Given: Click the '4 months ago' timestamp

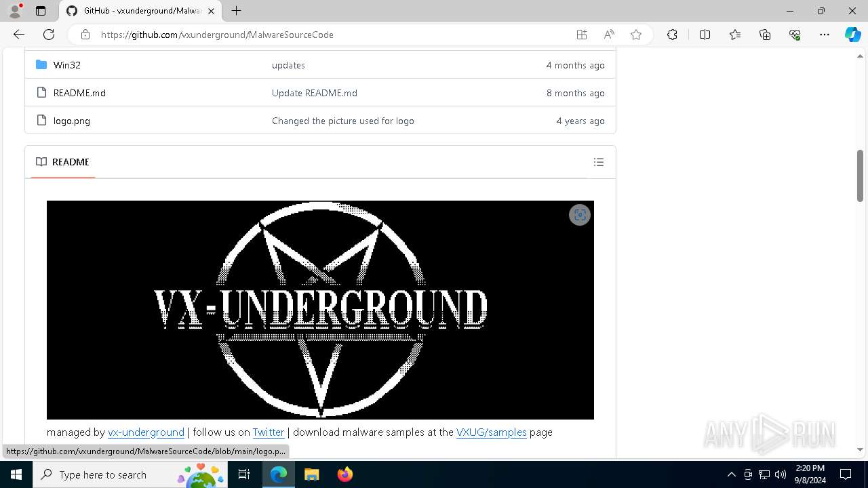Looking at the screenshot, I should (x=575, y=65).
